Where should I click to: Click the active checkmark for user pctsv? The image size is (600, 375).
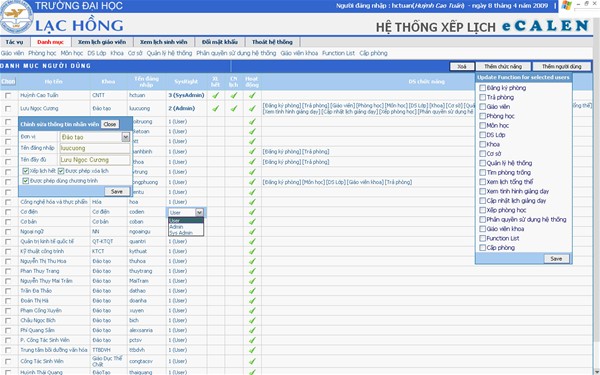pyautogui.click(x=252, y=340)
